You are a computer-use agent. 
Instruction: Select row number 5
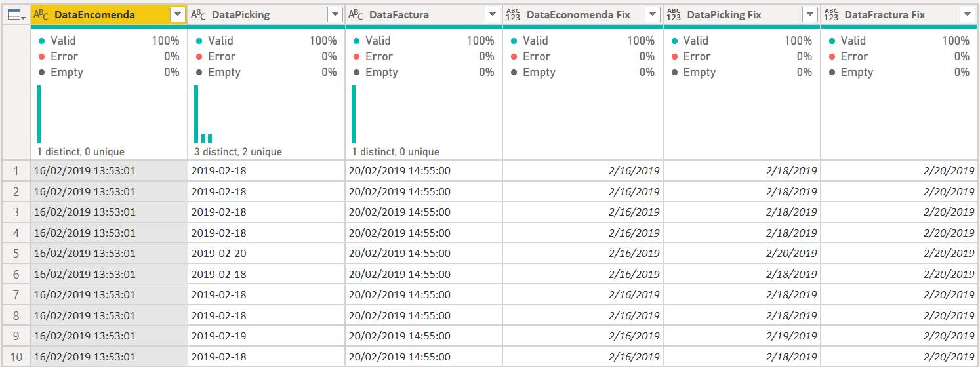click(x=16, y=254)
